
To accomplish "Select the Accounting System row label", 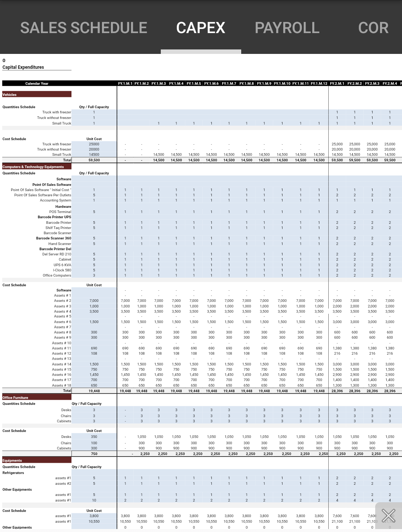I will [x=55, y=200].
